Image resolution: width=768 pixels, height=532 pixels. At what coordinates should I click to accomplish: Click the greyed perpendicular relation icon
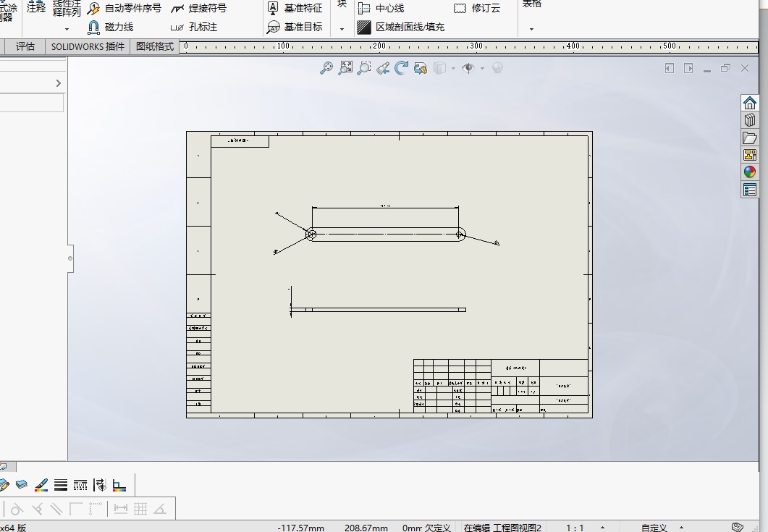click(x=37, y=509)
